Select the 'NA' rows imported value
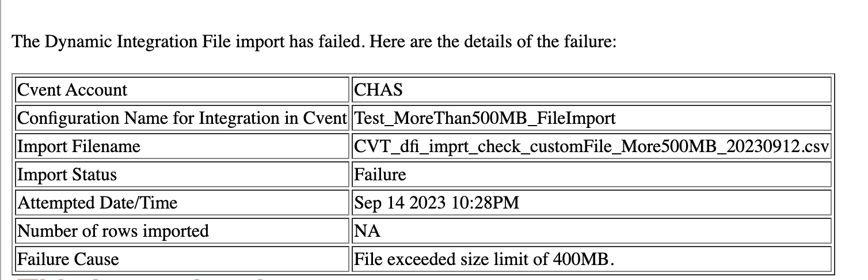This screenshot has width=868, height=280. coord(367,231)
